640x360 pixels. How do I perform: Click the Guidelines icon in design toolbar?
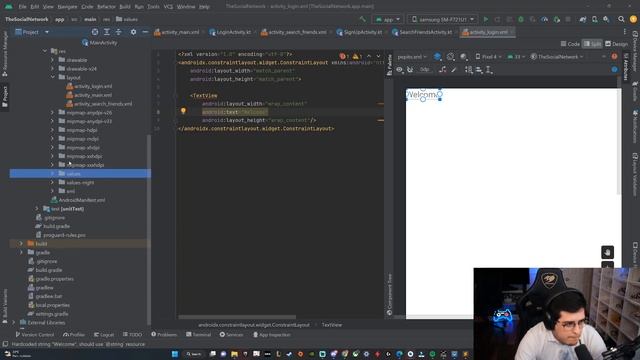[489, 70]
